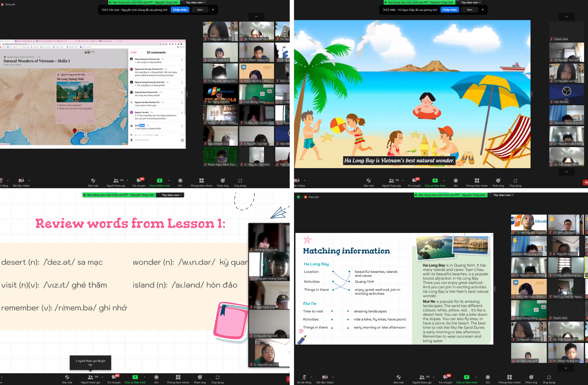Toggle Ghi recording in beach cartoon window

pyautogui.click(x=456, y=182)
